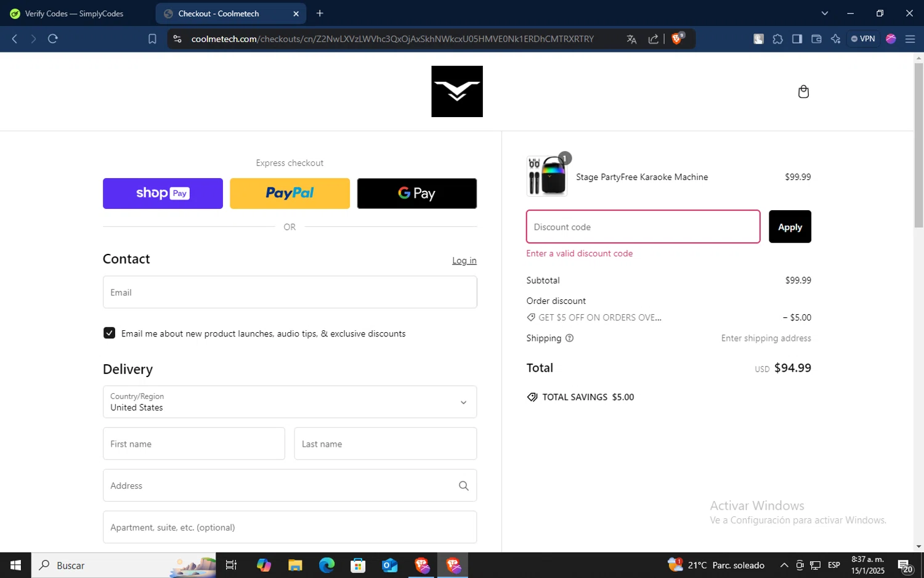Pay with Shop Pay button

pyautogui.click(x=163, y=193)
